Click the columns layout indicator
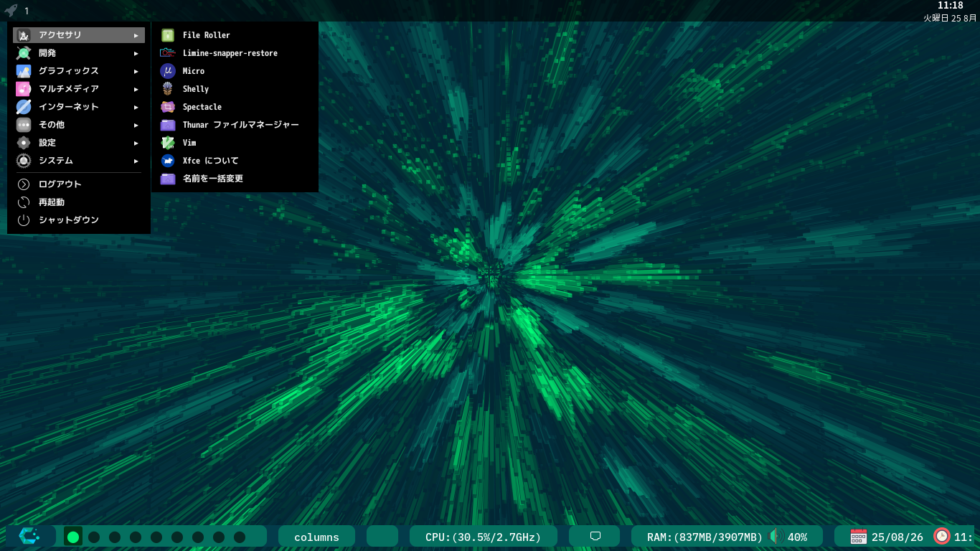 316,537
